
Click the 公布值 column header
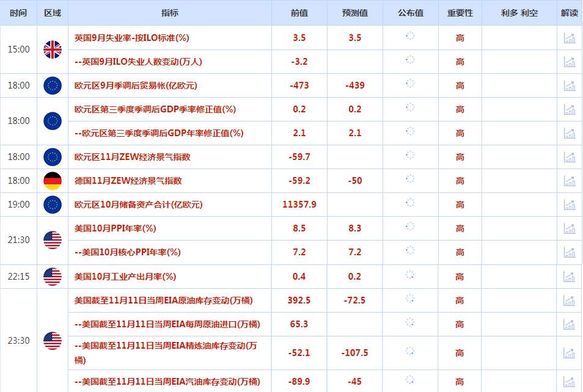pos(411,13)
